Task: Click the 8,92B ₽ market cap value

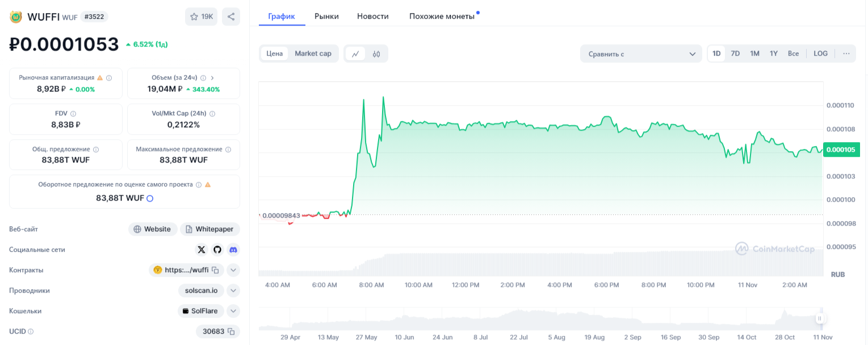Action: click(51, 89)
